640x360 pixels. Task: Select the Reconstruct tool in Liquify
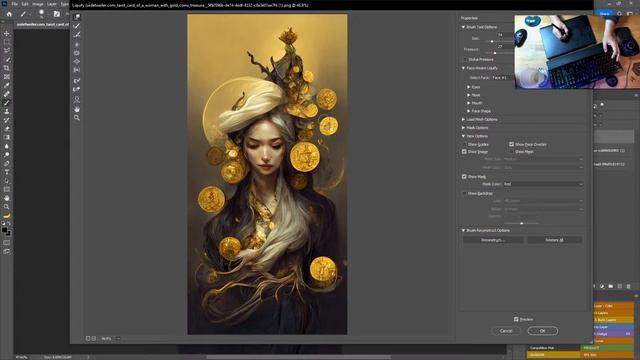(77, 26)
